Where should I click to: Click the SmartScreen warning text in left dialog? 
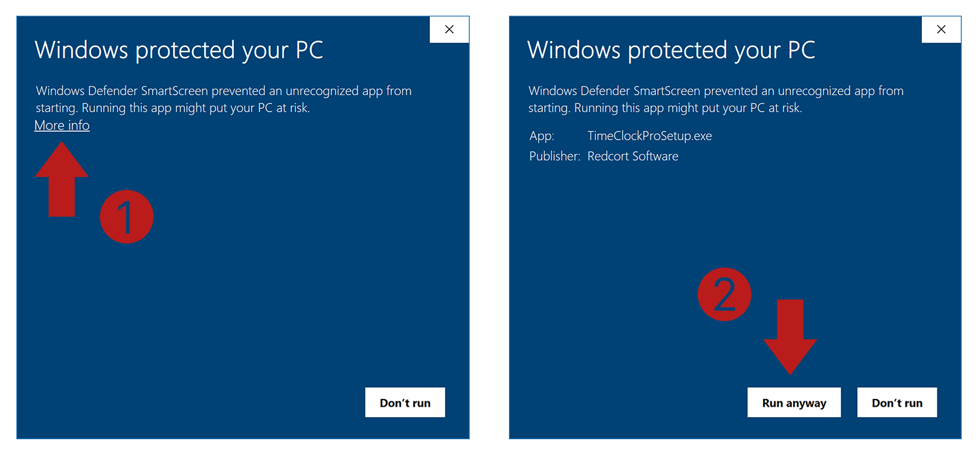coord(222,99)
